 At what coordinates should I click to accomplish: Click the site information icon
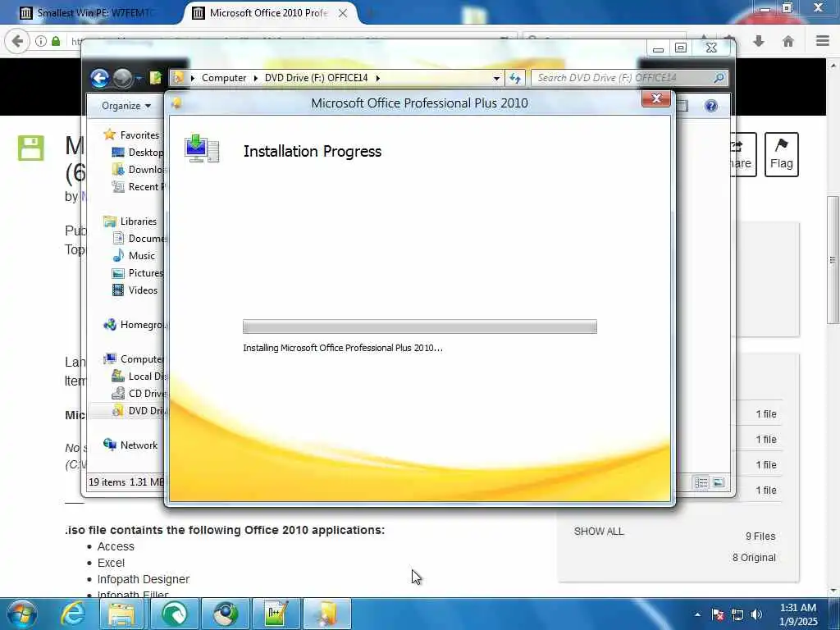click(41, 41)
